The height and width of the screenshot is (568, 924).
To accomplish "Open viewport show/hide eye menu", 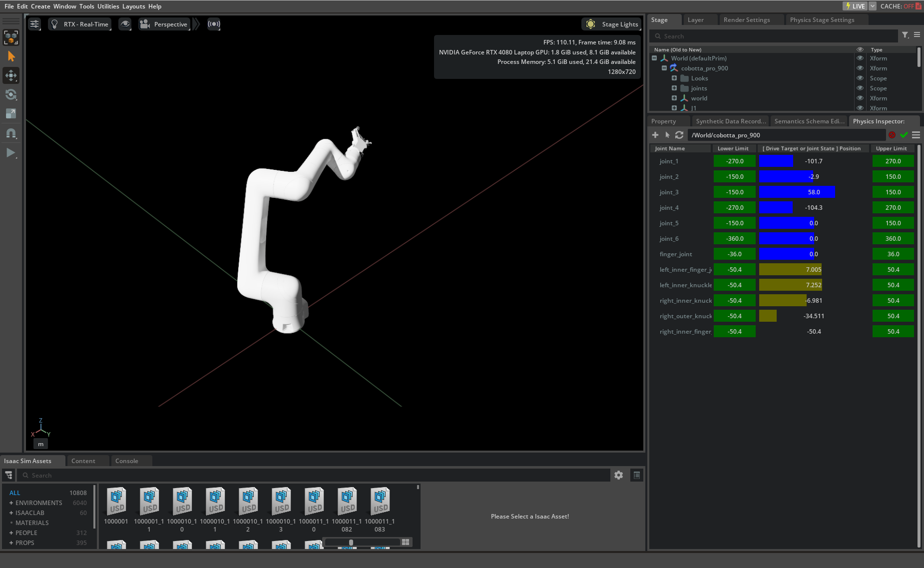I will coord(125,24).
